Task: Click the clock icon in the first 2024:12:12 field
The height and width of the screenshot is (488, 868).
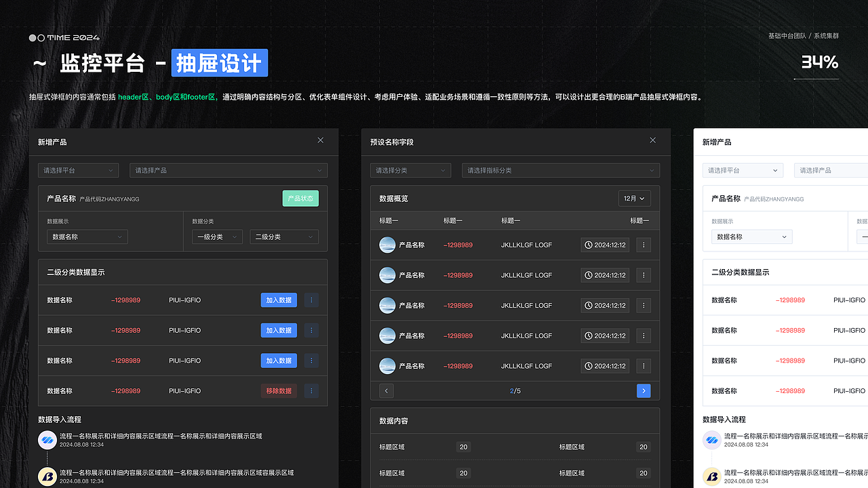Action: (589, 245)
